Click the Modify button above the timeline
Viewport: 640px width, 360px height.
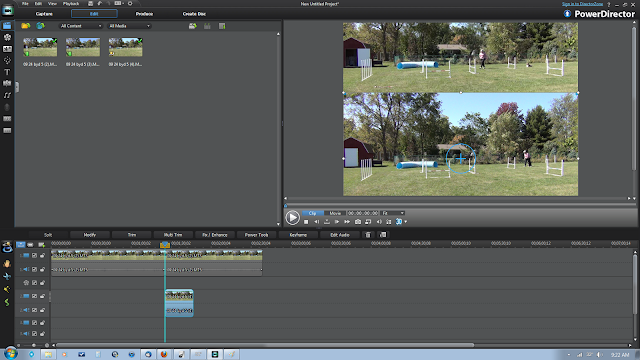(x=90, y=235)
